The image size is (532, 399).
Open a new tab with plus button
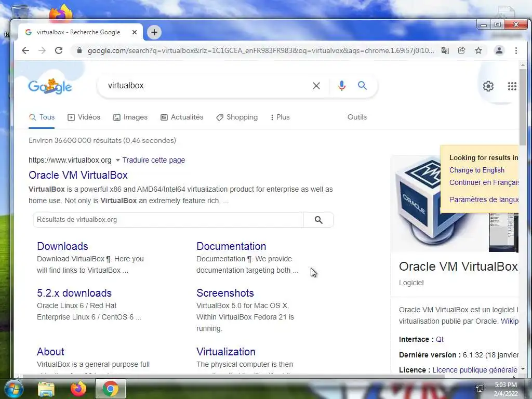[x=154, y=32]
